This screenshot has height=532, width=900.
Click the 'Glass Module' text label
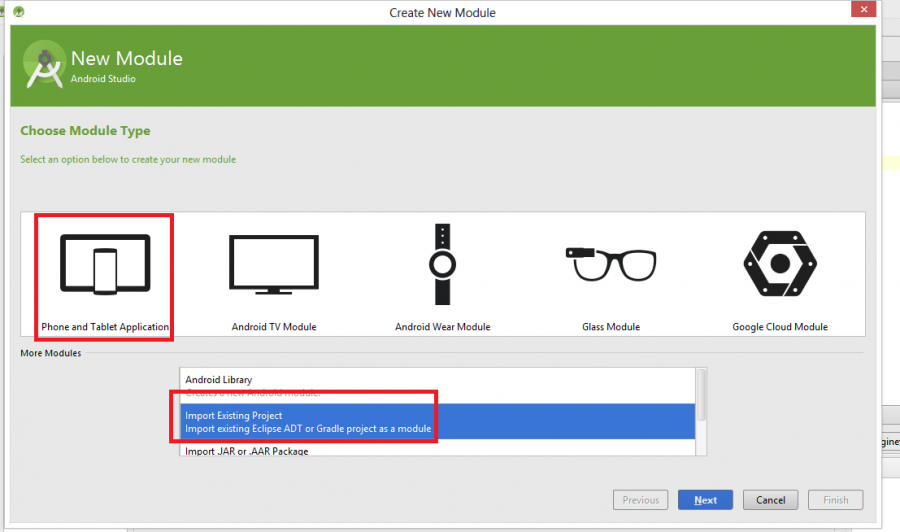point(610,327)
